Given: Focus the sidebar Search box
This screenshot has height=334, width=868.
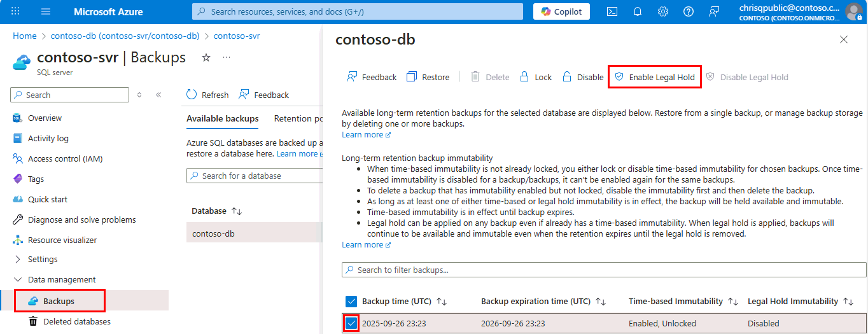Looking at the screenshot, I should 70,95.
